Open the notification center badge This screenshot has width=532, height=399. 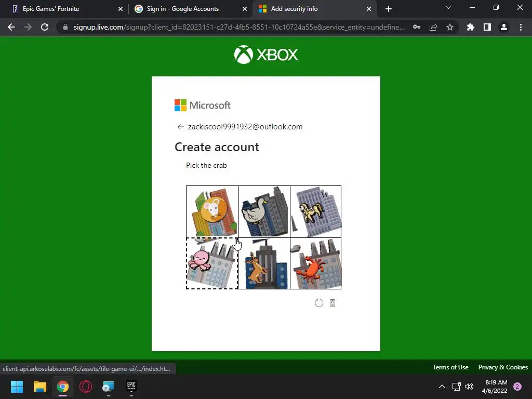pos(517,387)
